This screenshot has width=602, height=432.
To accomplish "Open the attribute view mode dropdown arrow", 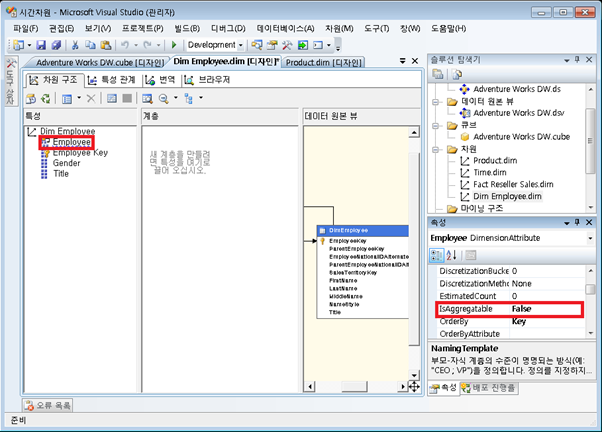I will coord(79,98).
